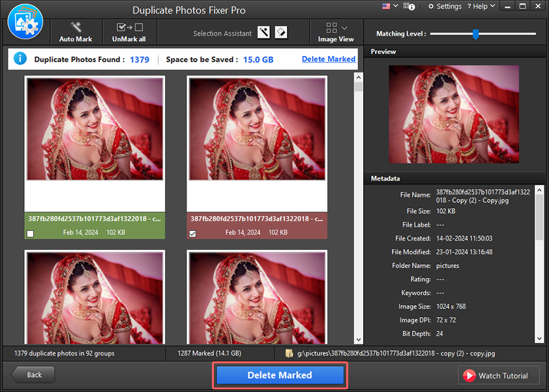Click the Metadata panel scrollbar thumb
This screenshot has width=549, height=392.
tap(540, 217)
